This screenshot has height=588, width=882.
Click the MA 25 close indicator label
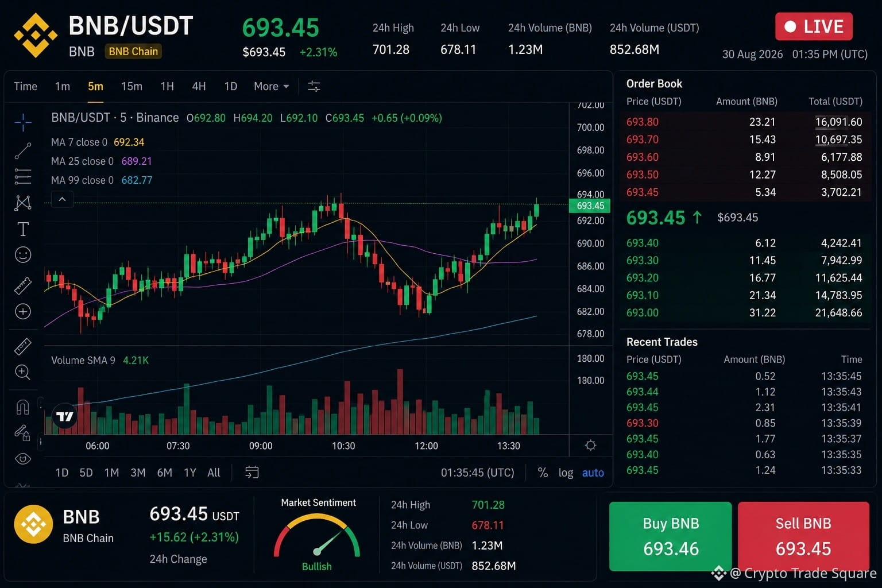(x=82, y=161)
